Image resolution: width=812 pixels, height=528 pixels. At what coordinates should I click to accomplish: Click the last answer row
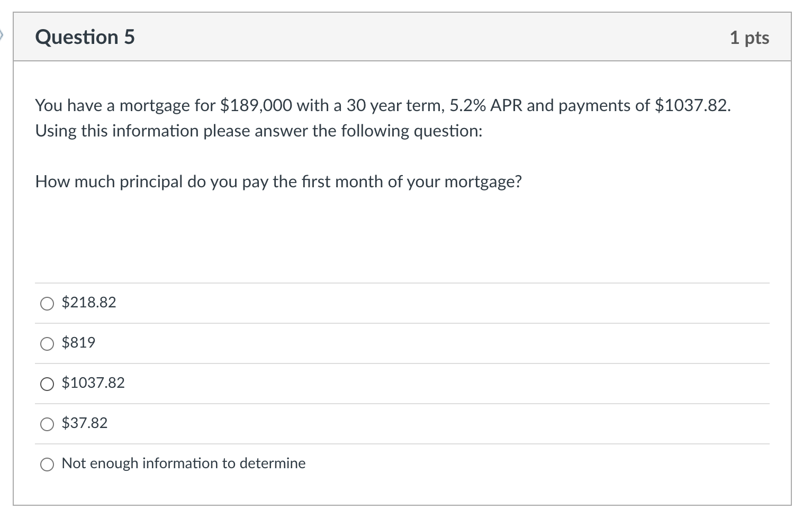tap(402, 464)
